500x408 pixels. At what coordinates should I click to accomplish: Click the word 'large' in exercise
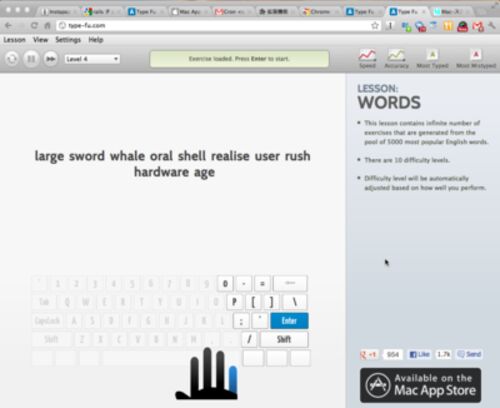pyautogui.click(x=49, y=157)
